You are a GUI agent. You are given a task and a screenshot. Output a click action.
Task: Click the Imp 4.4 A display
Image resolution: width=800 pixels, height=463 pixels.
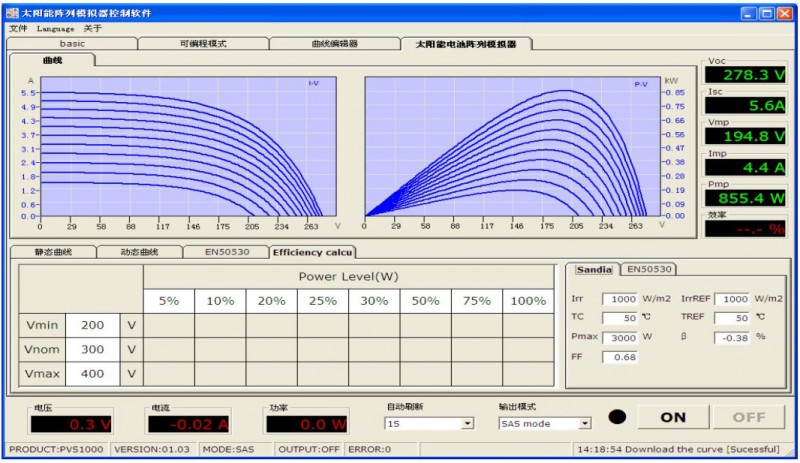[745, 167]
